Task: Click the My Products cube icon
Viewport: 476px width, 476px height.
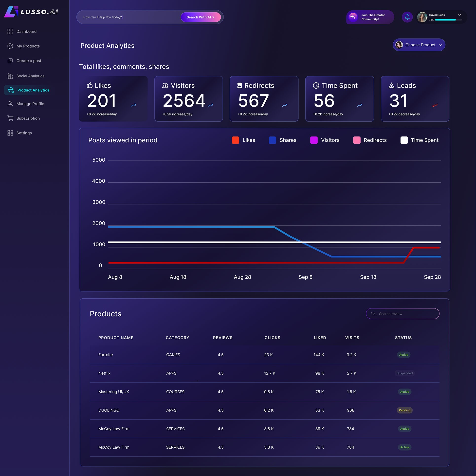Action: click(x=10, y=46)
